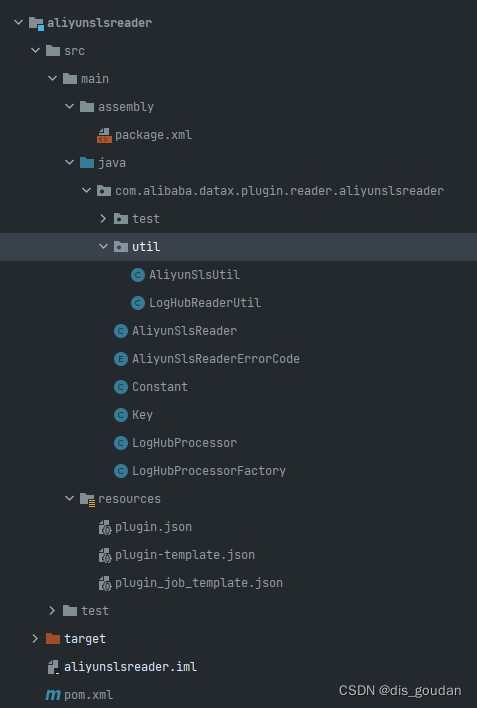Collapse the util package chevron
This screenshot has height=708, width=477.
[x=103, y=247]
